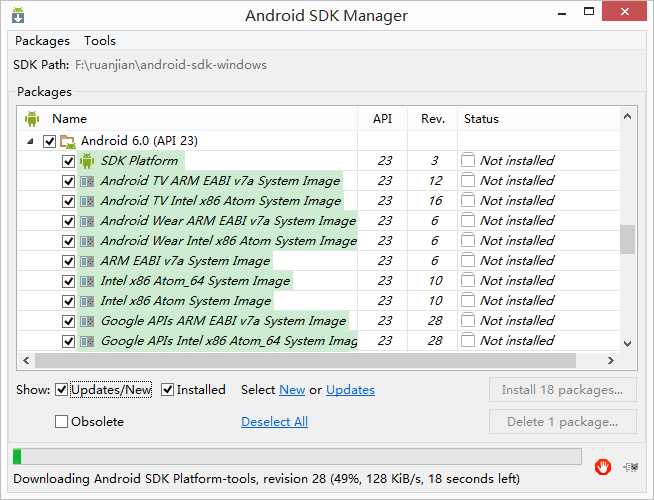
Task: Click the Google APIs ARM EABI v7a image icon
Action: click(87, 321)
